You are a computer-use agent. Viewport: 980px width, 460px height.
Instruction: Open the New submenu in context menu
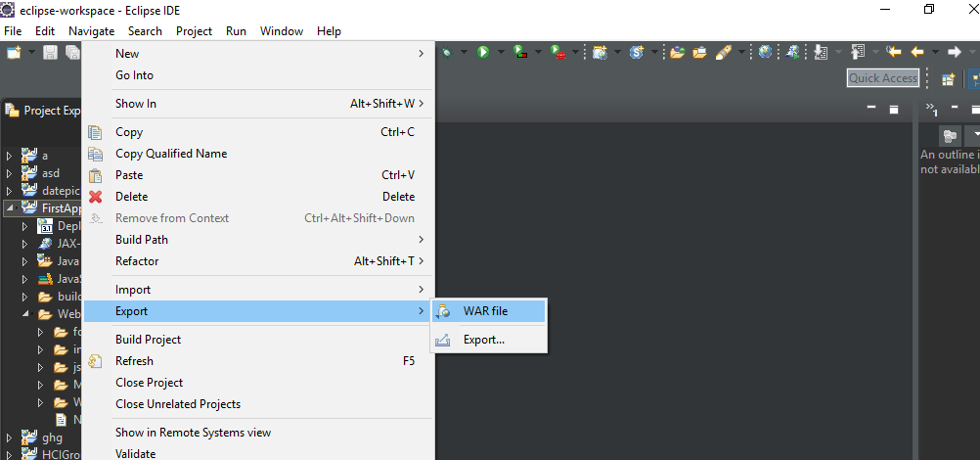point(258,54)
